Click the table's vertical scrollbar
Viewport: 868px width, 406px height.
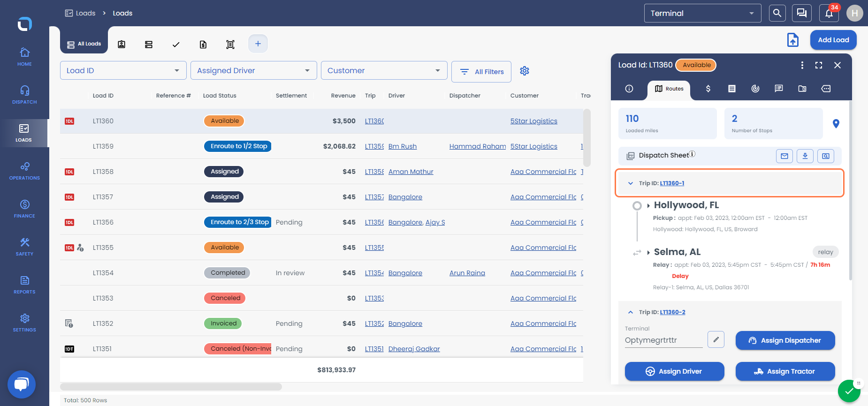(586, 138)
